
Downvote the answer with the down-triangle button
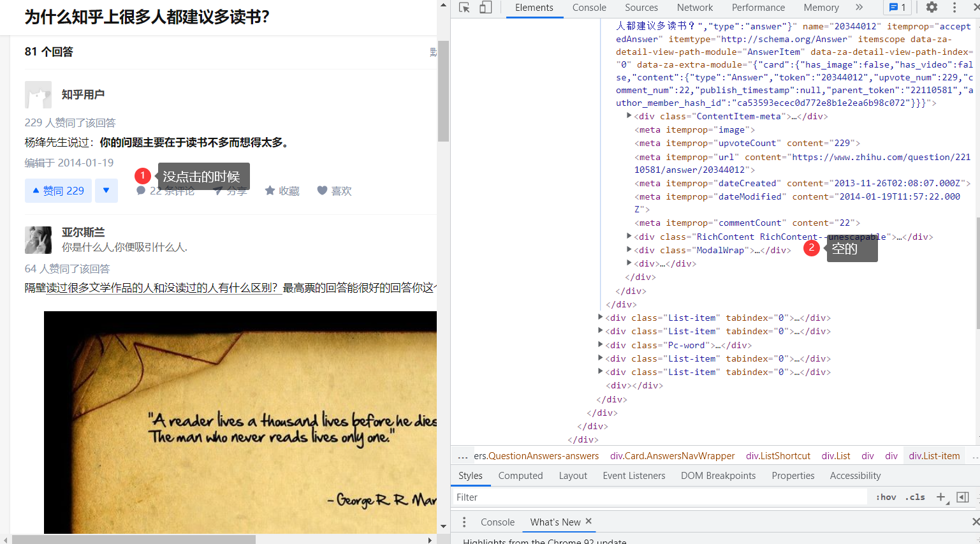tap(106, 191)
